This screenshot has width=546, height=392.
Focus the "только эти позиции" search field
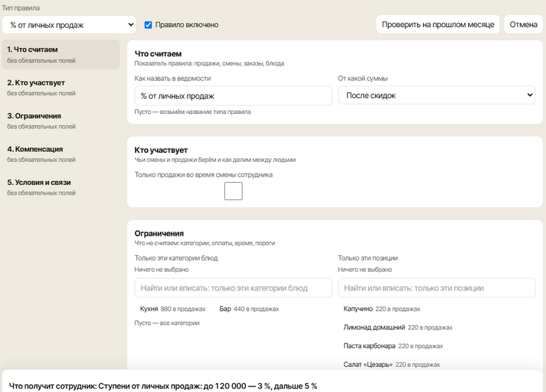(437, 288)
